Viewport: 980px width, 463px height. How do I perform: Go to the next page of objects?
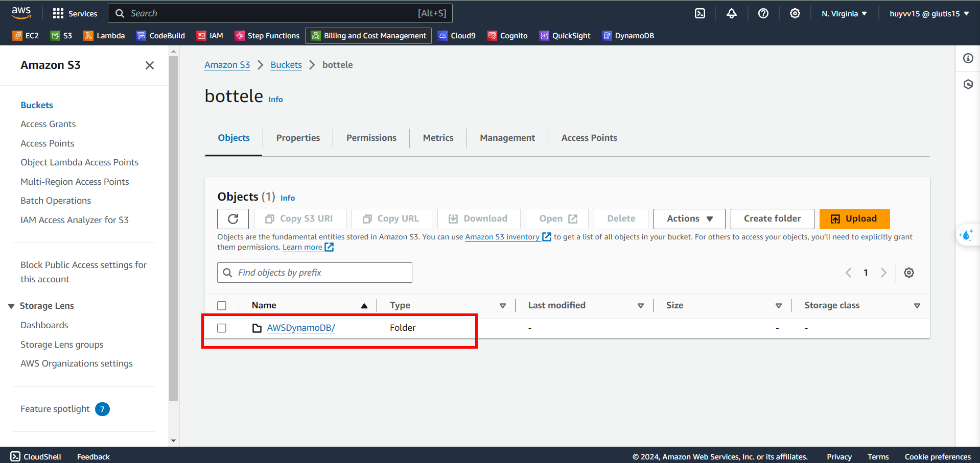pyautogui.click(x=883, y=273)
